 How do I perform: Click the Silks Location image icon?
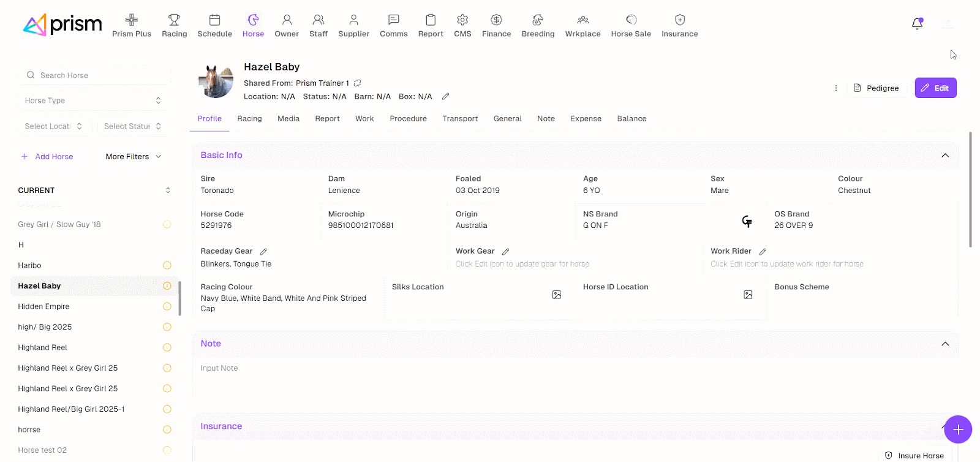pos(556,295)
